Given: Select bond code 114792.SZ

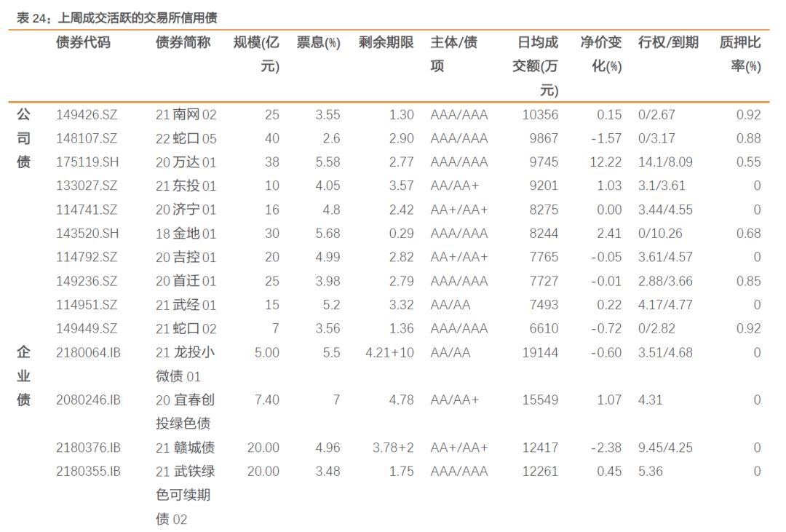Looking at the screenshot, I should click(87, 257).
